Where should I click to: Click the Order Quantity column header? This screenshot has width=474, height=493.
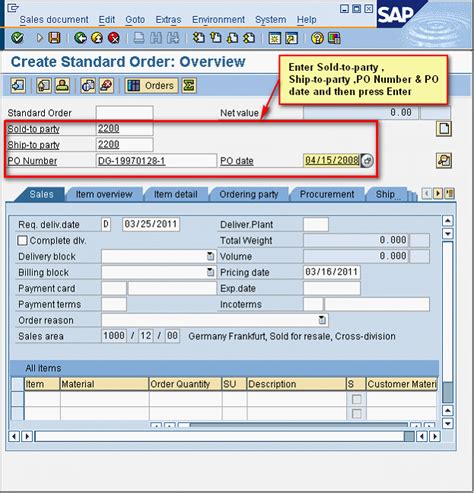click(185, 384)
